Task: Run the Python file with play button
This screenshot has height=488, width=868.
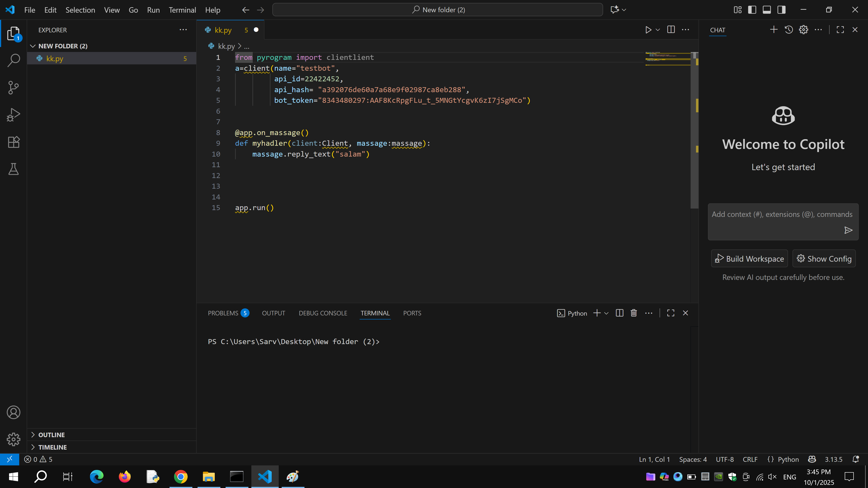Action: (x=648, y=30)
